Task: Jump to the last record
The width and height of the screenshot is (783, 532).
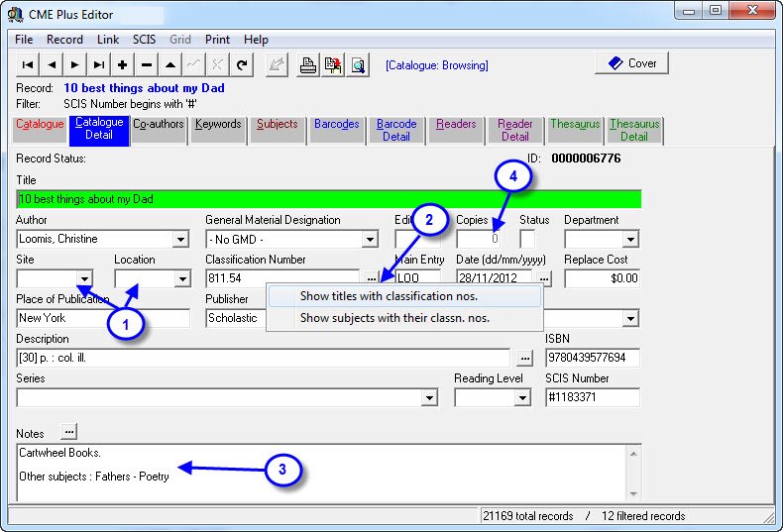Action: tap(98, 65)
